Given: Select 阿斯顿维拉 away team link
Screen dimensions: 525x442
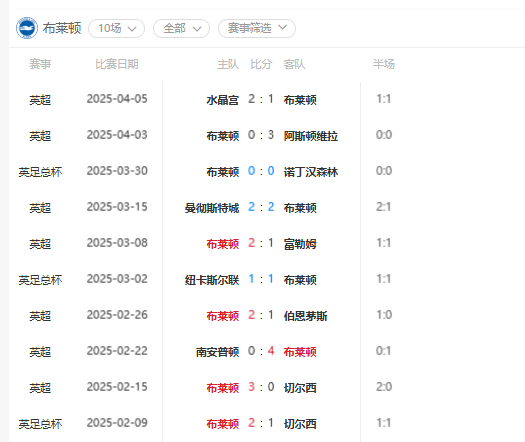Looking at the screenshot, I should [311, 136].
